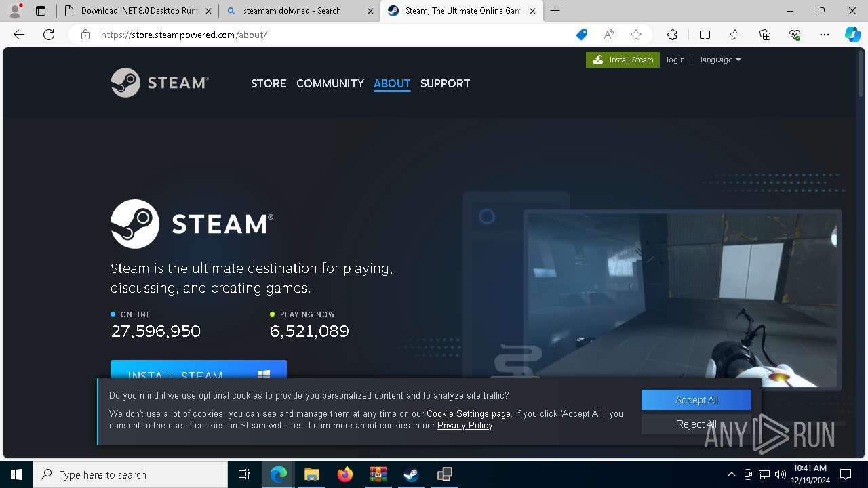The height and width of the screenshot is (488, 868).
Task: Open network status tray icon
Action: coord(764,474)
